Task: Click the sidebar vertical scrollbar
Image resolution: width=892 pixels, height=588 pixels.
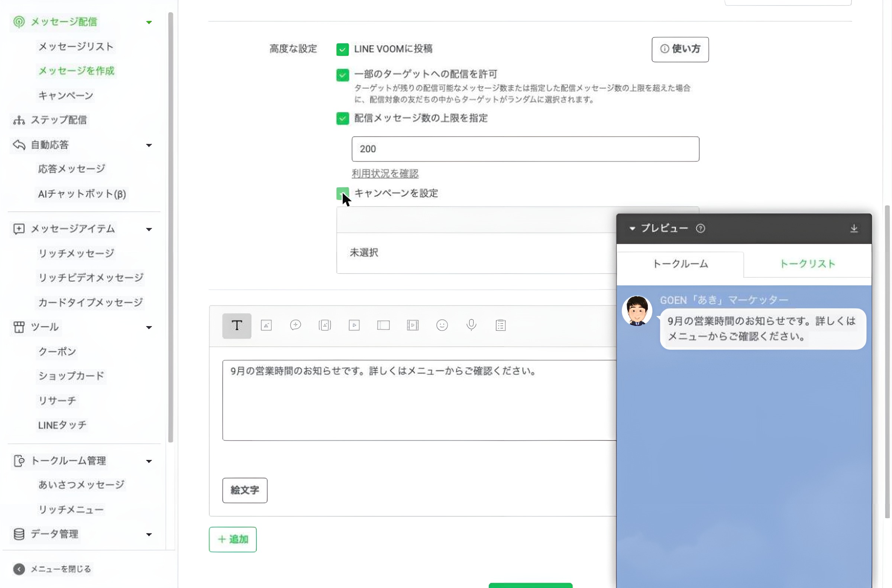Action: [171, 227]
